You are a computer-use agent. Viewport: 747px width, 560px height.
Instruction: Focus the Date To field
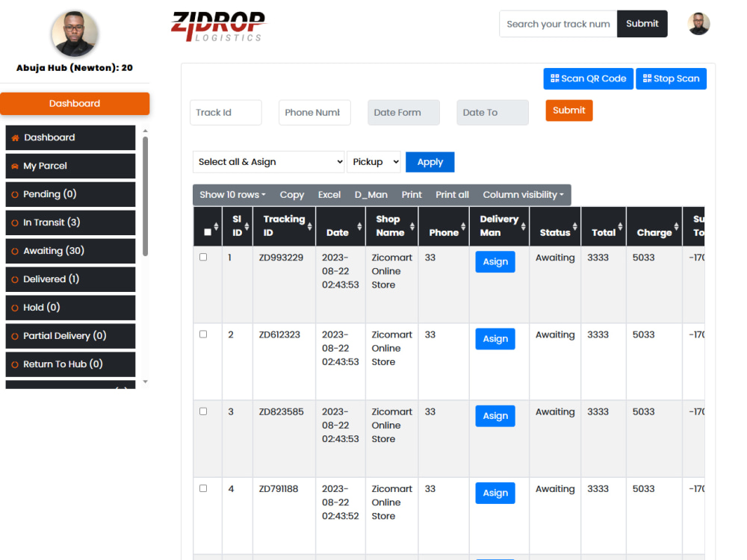492,113
